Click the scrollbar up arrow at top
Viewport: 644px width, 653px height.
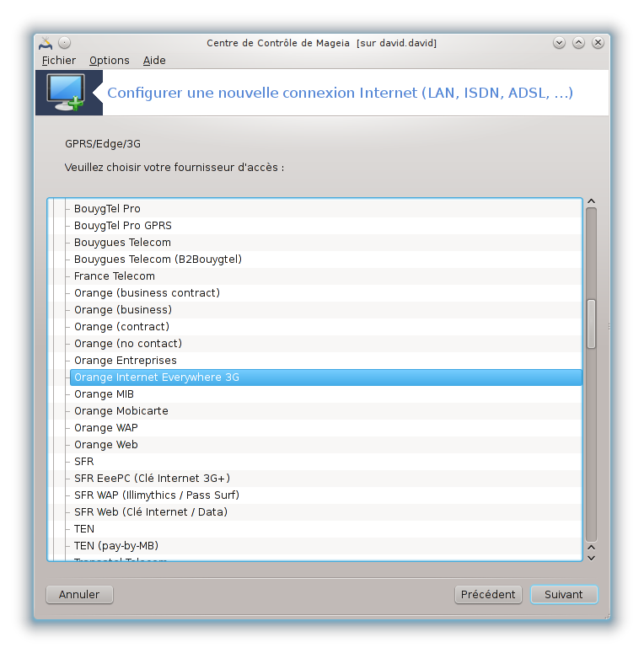click(591, 201)
